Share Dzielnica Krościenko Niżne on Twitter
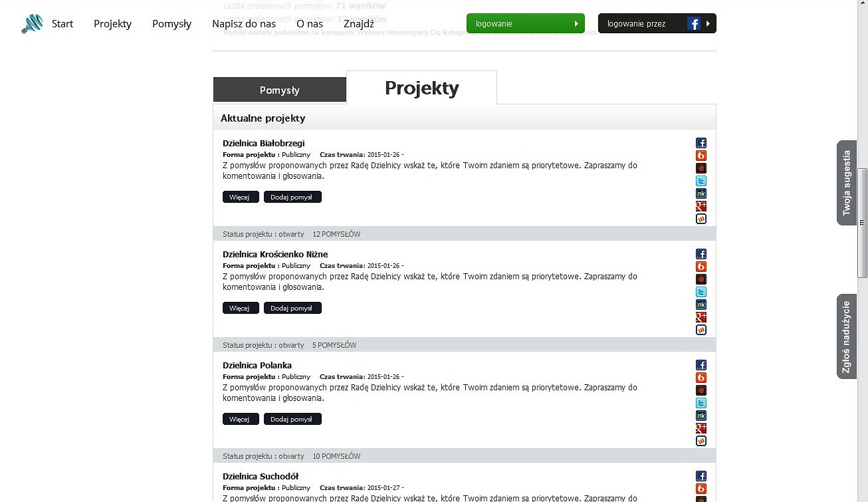This screenshot has width=868, height=502. [x=701, y=292]
